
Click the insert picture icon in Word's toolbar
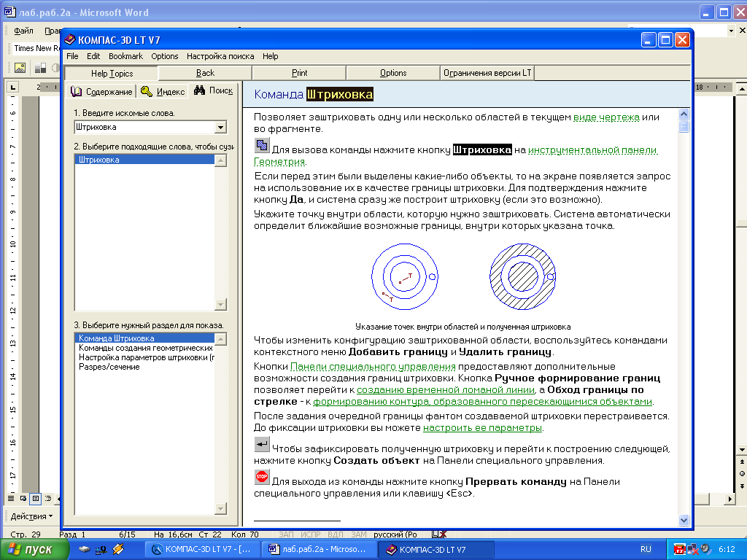[x=20, y=68]
